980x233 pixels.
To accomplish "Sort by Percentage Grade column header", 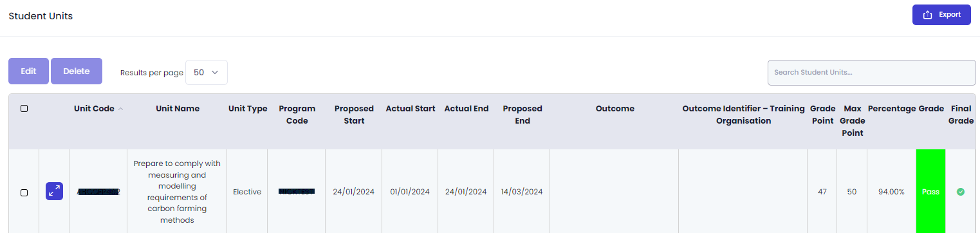I will click(906, 109).
